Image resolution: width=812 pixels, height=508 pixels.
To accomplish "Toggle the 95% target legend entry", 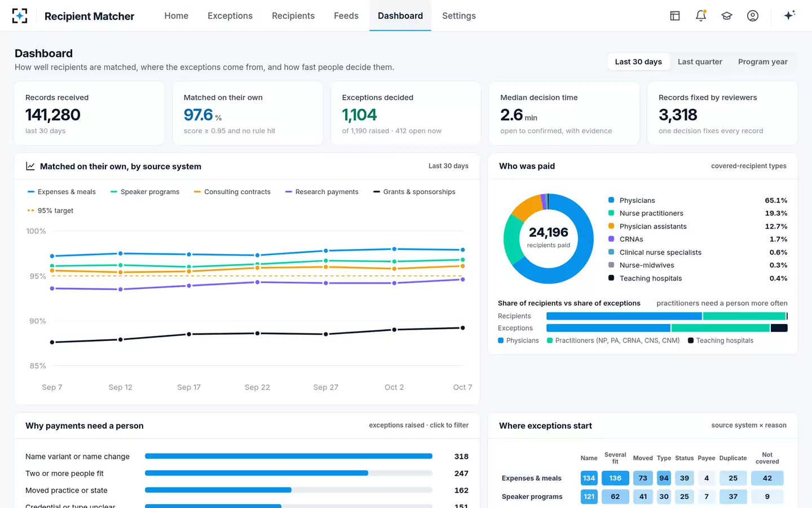I will point(50,211).
